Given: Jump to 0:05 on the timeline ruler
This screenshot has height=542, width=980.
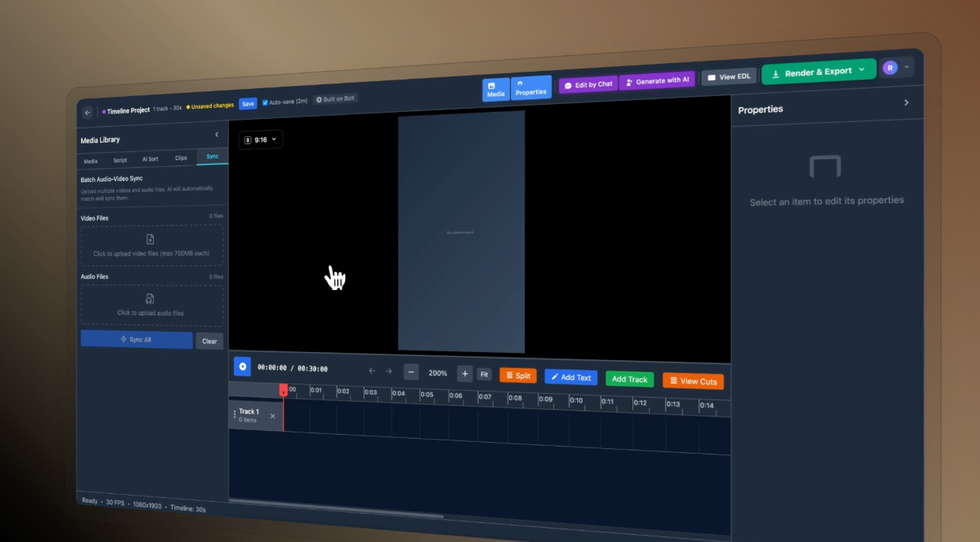Looking at the screenshot, I should pos(427,395).
